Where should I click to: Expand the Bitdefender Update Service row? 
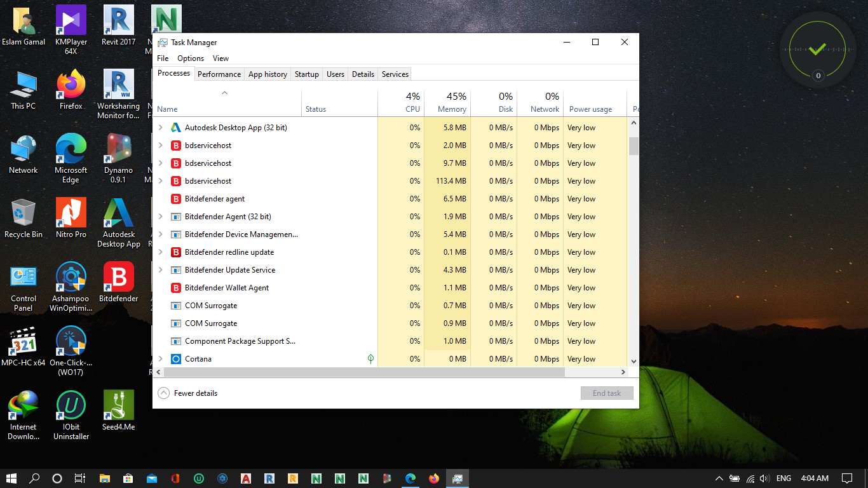(x=161, y=270)
